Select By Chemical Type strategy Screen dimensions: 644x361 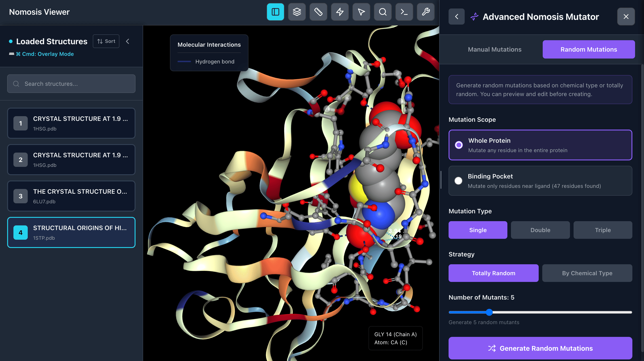[587, 273]
